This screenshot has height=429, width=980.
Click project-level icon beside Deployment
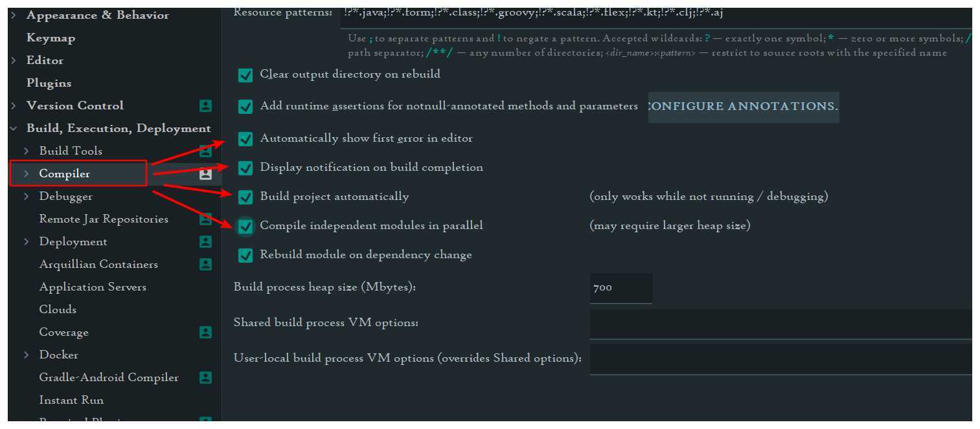205,241
